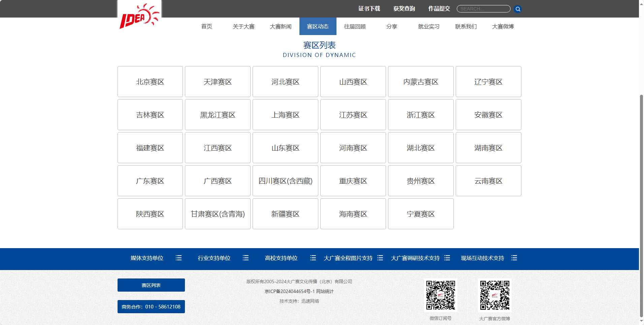Viewport: 644px width, 325px height.
Task: Click the page vertical scrollbar
Action: 641,202
